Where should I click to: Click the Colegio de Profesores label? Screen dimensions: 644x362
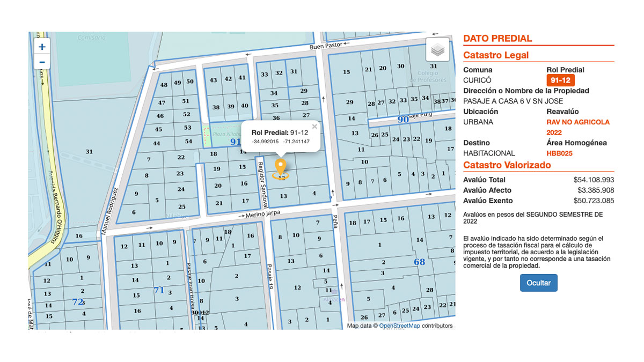click(x=428, y=77)
